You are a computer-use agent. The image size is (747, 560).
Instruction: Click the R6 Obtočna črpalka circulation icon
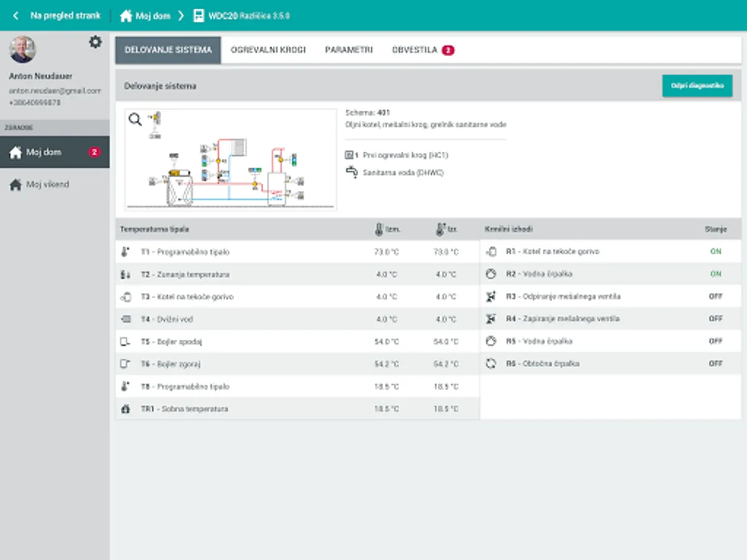(x=491, y=363)
